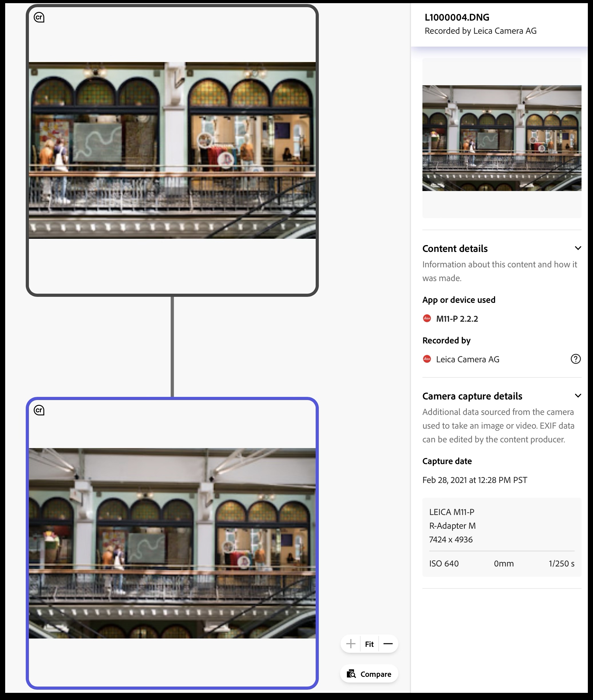Select the bottom highlighted image thumbnail
This screenshot has height=700, width=593.
(x=172, y=543)
